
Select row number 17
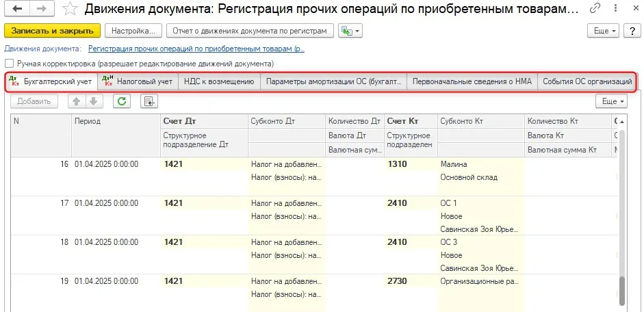tap(314, 216)
